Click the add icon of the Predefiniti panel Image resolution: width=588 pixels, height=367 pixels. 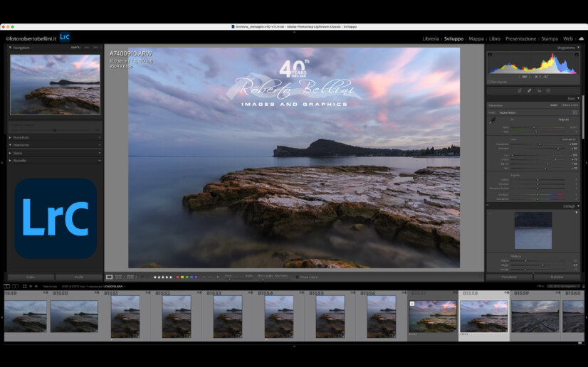[x=100, y=138]
